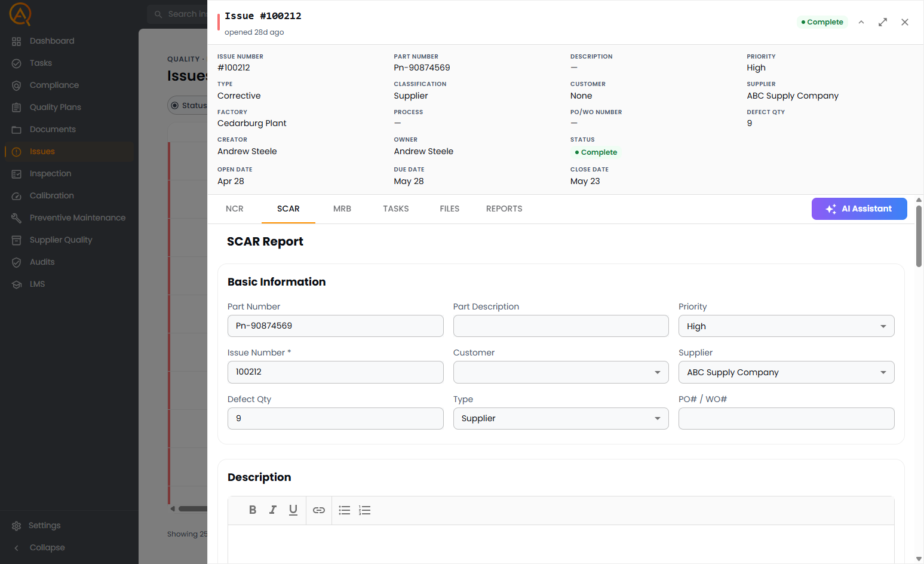This screenshot has height=564, width=924.
Task: Open the Preventive Maintenance wrench icon
Action: (x=17, y=218)
